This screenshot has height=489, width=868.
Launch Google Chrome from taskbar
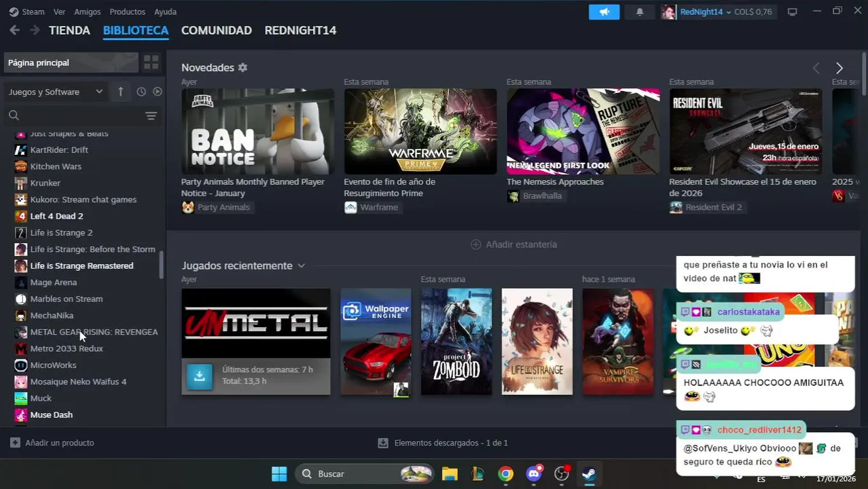pos(505,473)
